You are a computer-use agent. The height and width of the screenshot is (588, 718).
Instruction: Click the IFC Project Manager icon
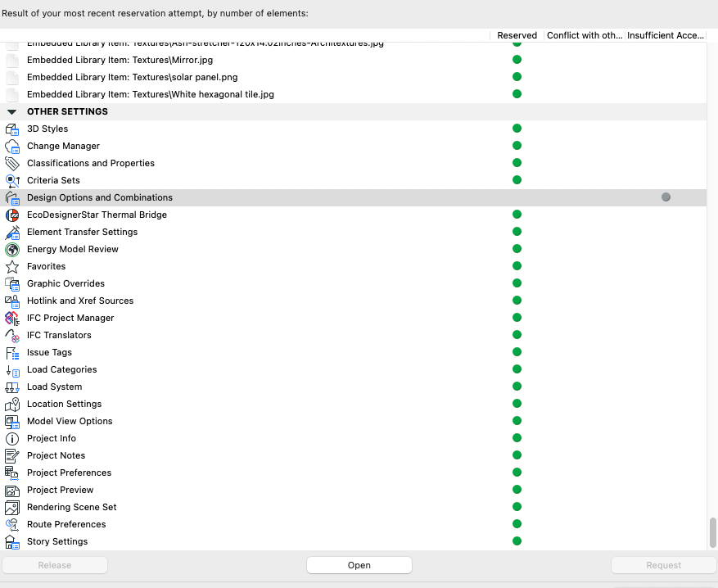12,319
